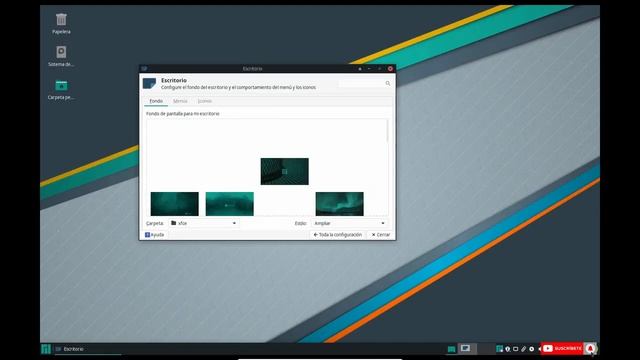Click the Ayuda help button
Screen dimensions: 640x360
click(154, 235)
